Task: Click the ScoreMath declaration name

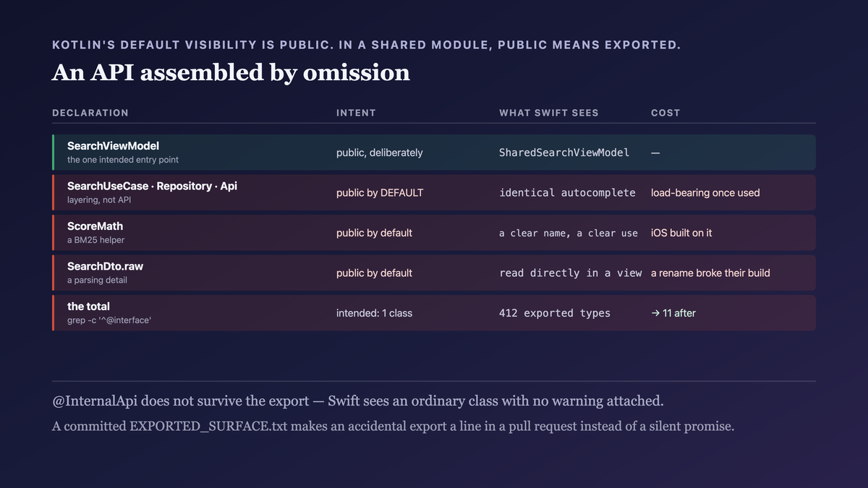Action: coord(95,226)
